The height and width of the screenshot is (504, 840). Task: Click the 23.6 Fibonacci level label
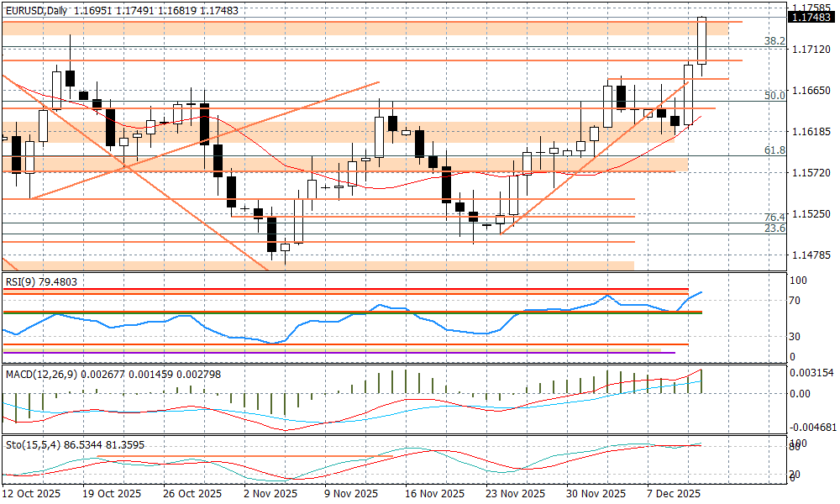774,228
